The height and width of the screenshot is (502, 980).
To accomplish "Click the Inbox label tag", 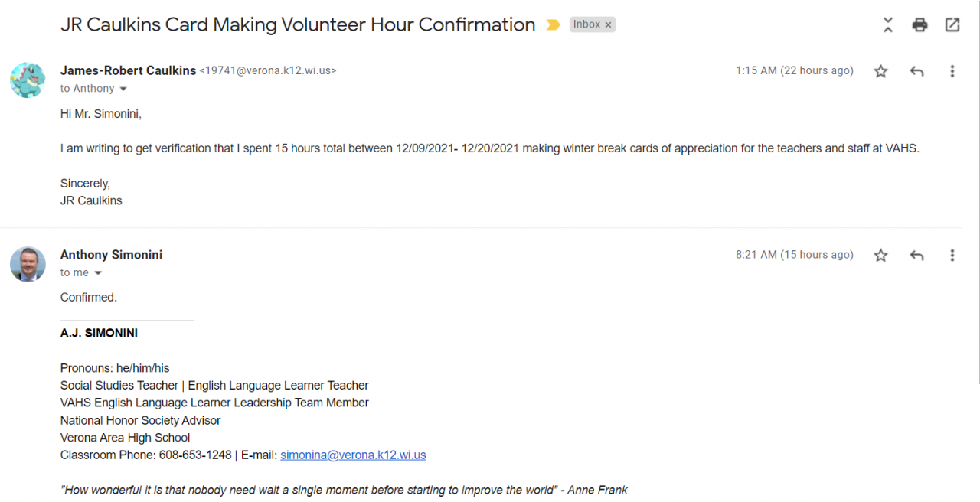I will [x=586, y=24].
